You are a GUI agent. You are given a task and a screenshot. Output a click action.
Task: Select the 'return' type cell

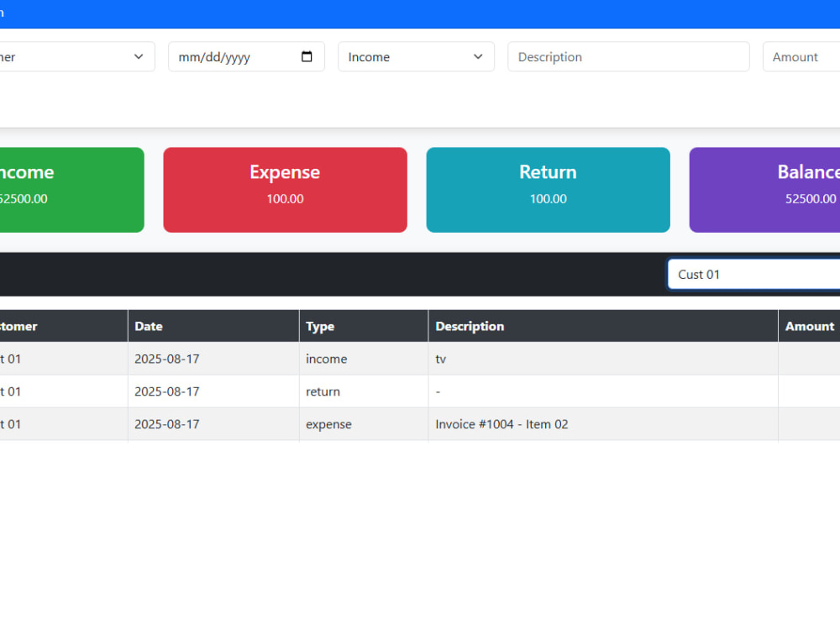[x=364, y=391]
